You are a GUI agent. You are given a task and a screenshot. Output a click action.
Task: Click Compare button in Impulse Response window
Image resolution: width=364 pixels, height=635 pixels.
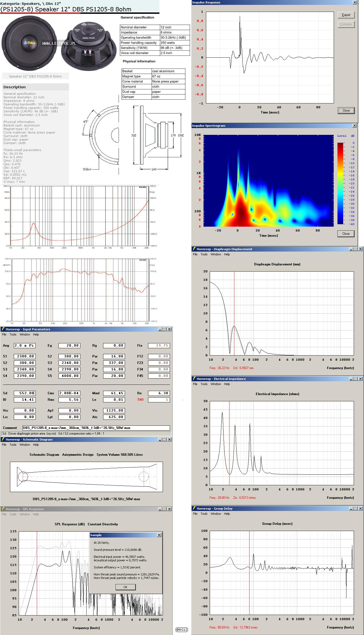pyautogui.click(x=346, y=24)
